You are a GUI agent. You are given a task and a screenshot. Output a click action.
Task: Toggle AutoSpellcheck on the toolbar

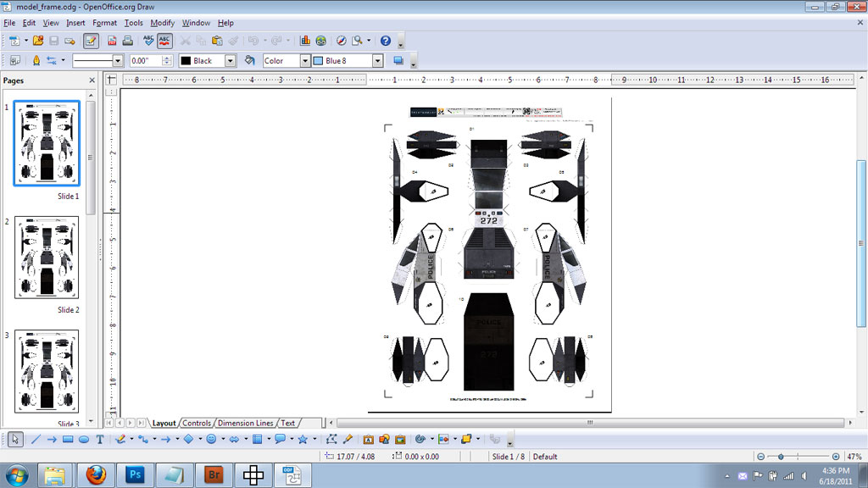point(164,41)
